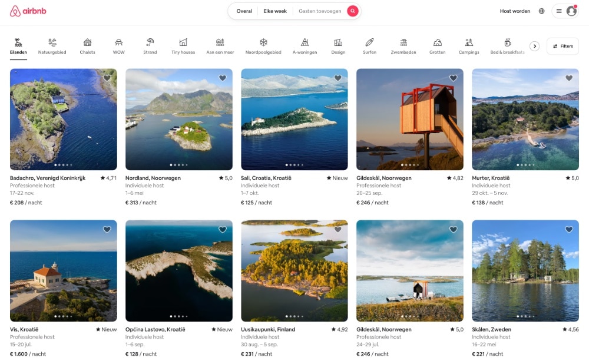
Task: Favorite the Murter, Kroatië listing
Action: click(x=569, y=78)
